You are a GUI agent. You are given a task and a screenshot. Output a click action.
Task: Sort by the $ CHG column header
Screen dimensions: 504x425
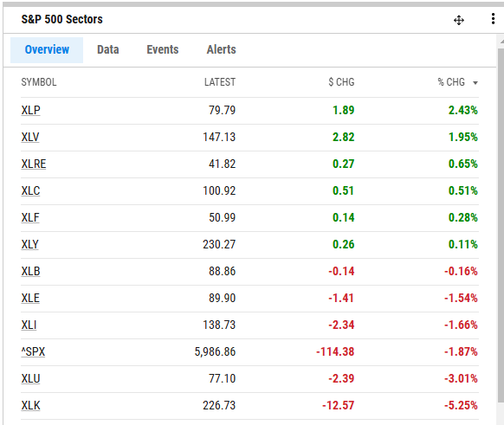pyautogui.click(x=341, y=82)
